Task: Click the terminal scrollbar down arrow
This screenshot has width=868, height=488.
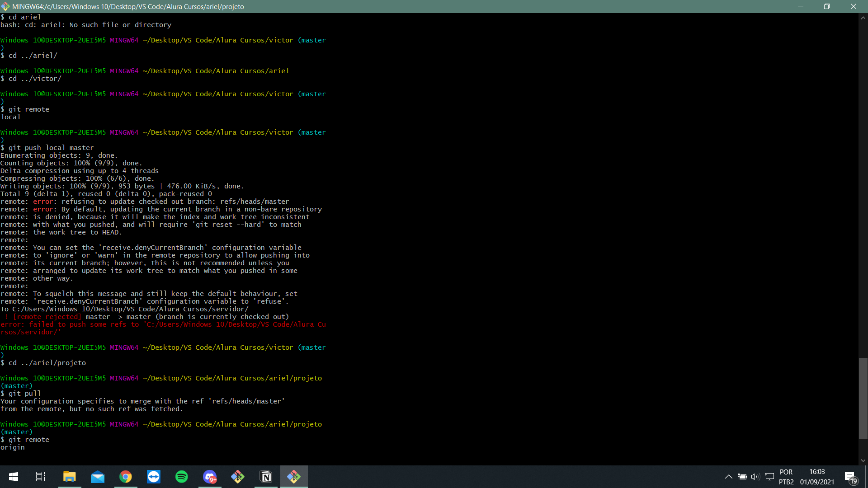Action: pos(863,460)
